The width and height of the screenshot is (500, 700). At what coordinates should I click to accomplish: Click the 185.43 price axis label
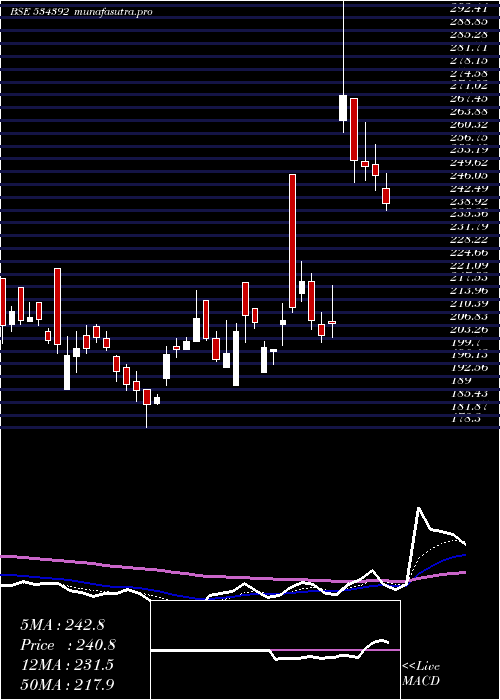tap(470, 394)
